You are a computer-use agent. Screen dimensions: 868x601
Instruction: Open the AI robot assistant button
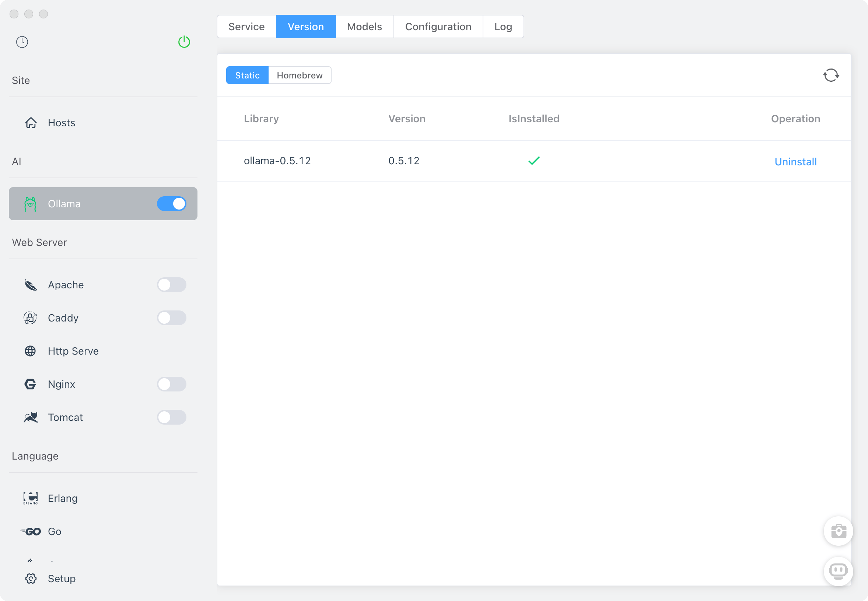click(x=838, y=571)
